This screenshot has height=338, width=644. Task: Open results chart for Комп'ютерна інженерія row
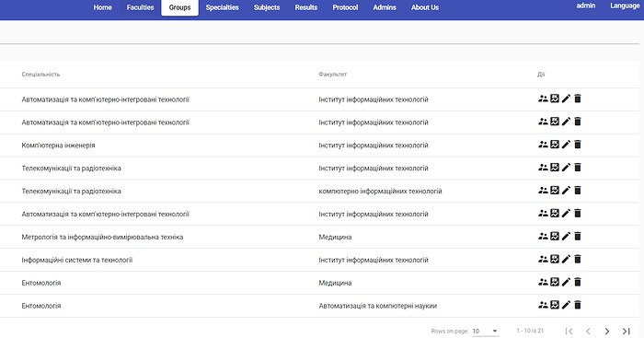click(x=555, y=145)
